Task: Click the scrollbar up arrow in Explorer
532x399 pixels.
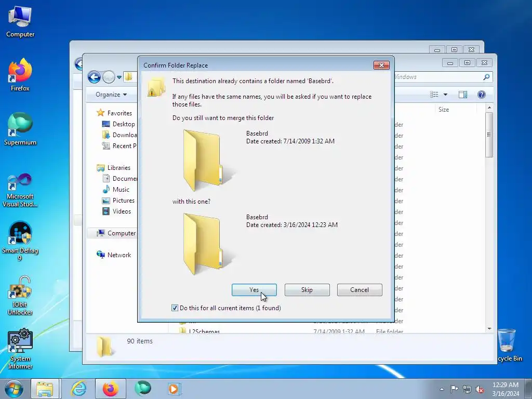Action: 489,108
